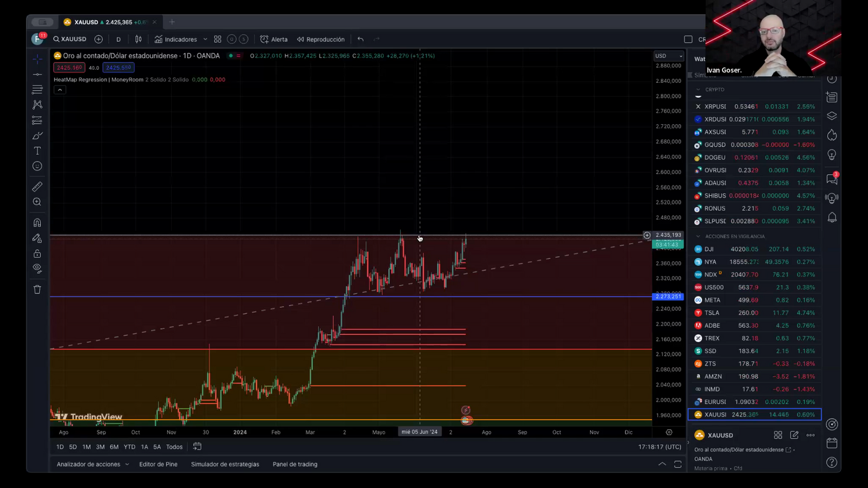Collapse the indicator legend chevron

(59, 90)
